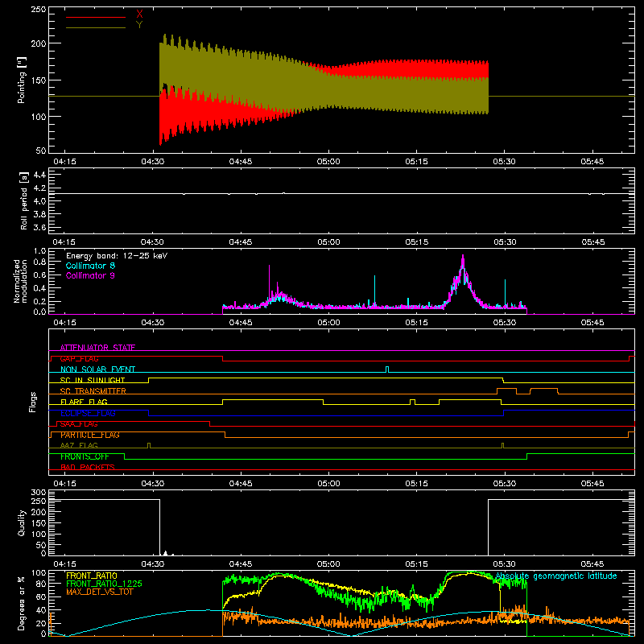Click the yellow FRONT_RATIO legend entry
The width and height of the screenshot is (644, 644).
[x=92, y=576]
